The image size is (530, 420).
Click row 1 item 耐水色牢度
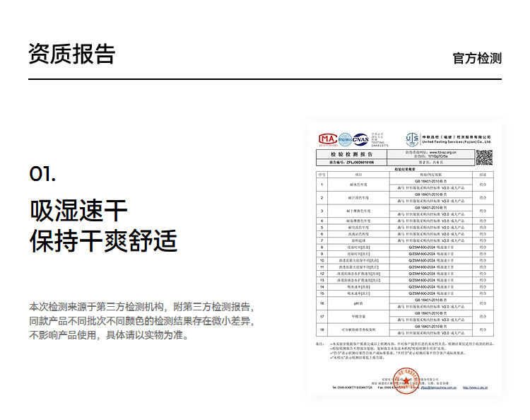pyautogui.click(x=358, y=185)
